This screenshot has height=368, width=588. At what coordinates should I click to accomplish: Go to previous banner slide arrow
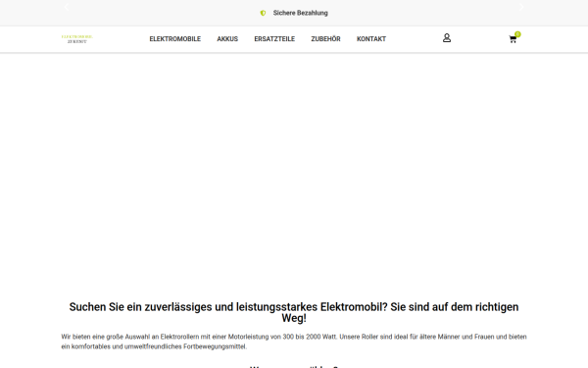click(x=67, y=7)
